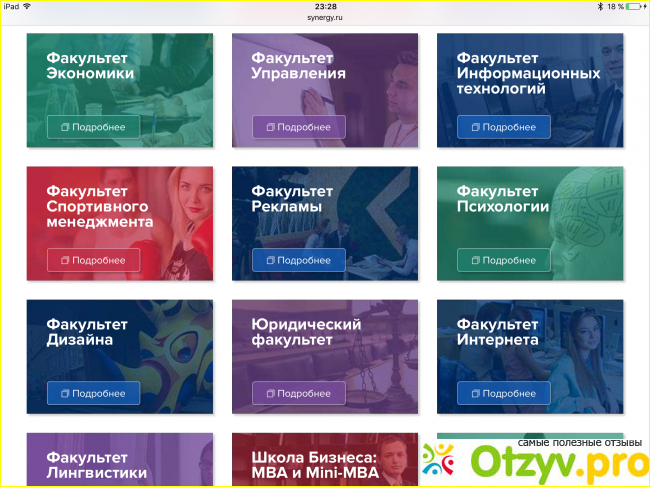Select Факультет Информационных технологий title
The width and height of the screenshot is (650, 487).
coord(528,73)
